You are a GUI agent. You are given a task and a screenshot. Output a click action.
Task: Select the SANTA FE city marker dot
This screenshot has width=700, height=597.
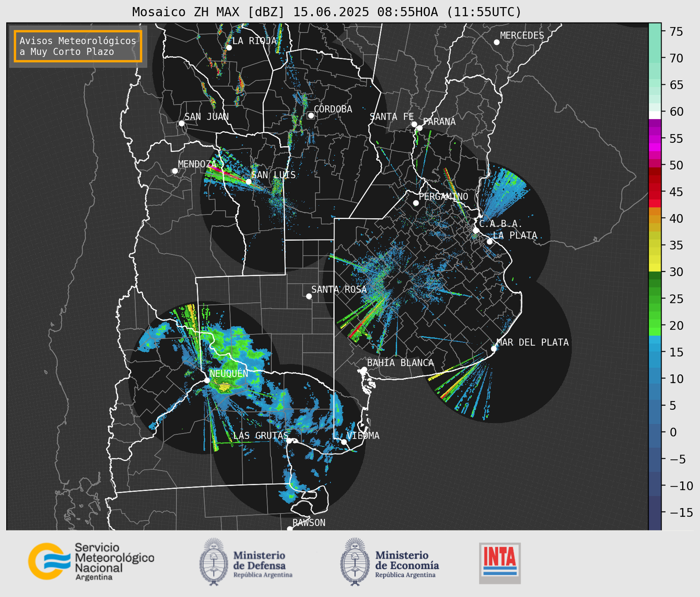coord(414,124)
